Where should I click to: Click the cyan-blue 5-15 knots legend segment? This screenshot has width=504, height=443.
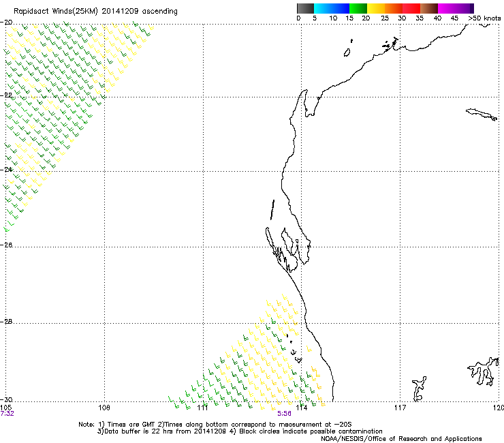(x=332, y=8)
